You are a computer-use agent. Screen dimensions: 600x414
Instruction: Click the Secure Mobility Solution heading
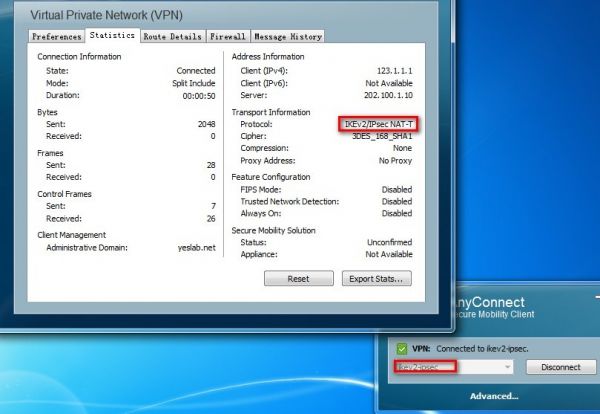pos(273,230)
